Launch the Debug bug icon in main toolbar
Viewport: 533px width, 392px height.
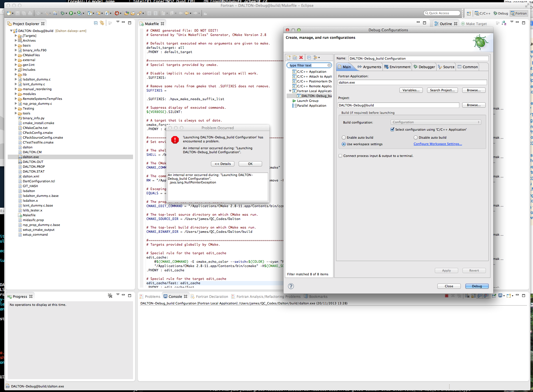(x=63, y=13)
